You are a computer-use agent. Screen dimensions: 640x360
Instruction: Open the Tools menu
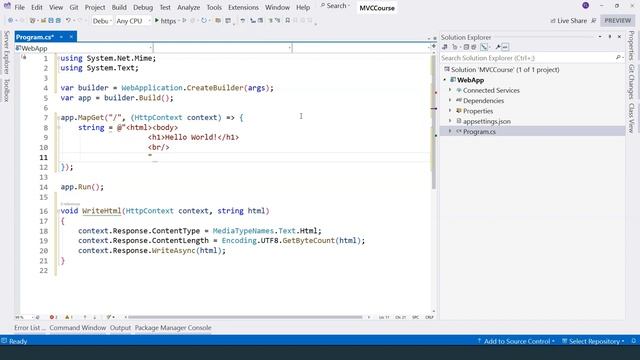click(213, 7)
